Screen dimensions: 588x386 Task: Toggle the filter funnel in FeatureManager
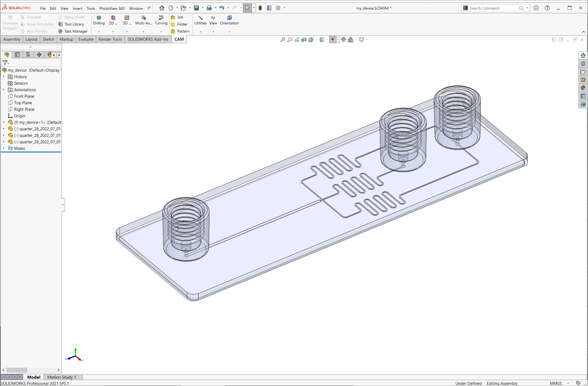point(5,63)
